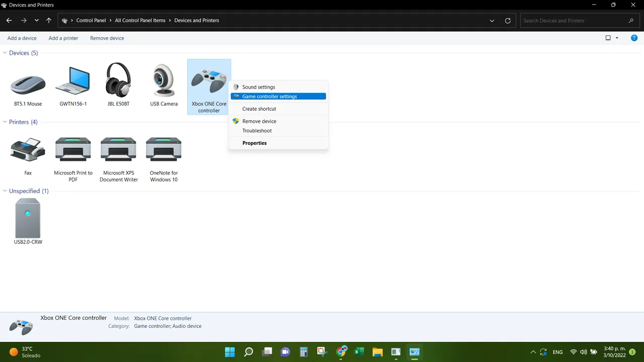Change view with the view layout button
The height and width of the screenshot is (362, 644).
(x=608, y=38)
